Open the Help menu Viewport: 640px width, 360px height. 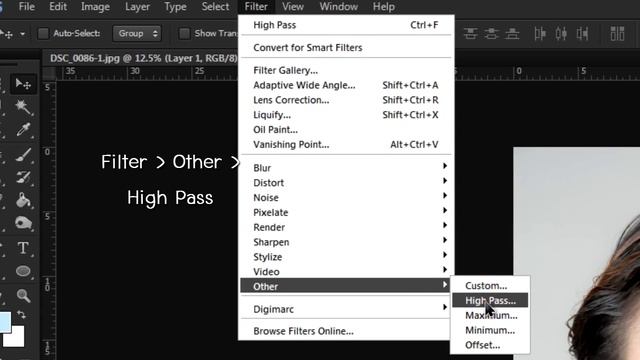(x=383, y=7)
